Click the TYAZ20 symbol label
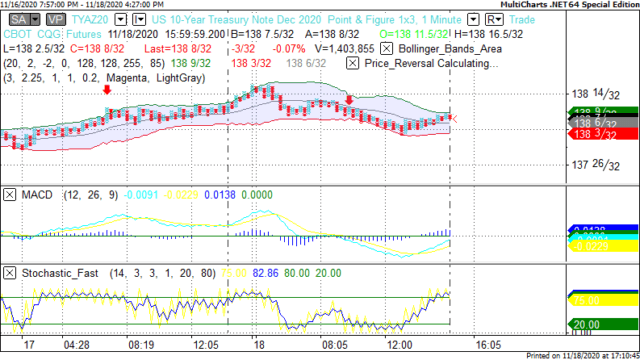This screenshot has height=360, width=640. tap(90, 20)
